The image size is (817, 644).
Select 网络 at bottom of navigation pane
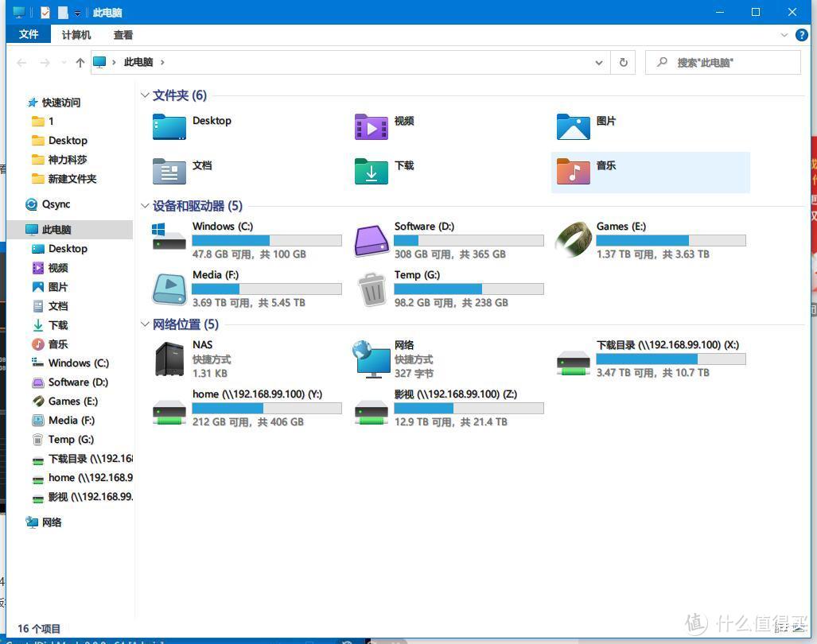52,522
